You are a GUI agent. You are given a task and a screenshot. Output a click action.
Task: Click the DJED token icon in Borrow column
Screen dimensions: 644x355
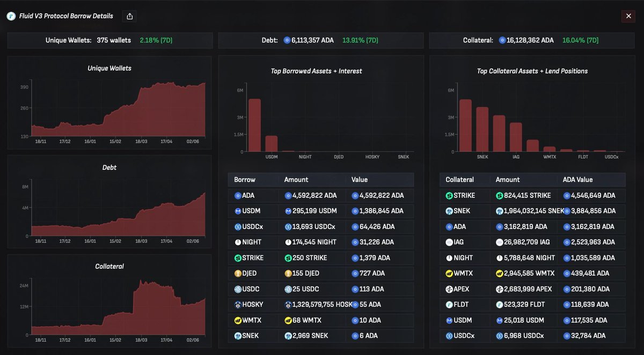[238, 273]
